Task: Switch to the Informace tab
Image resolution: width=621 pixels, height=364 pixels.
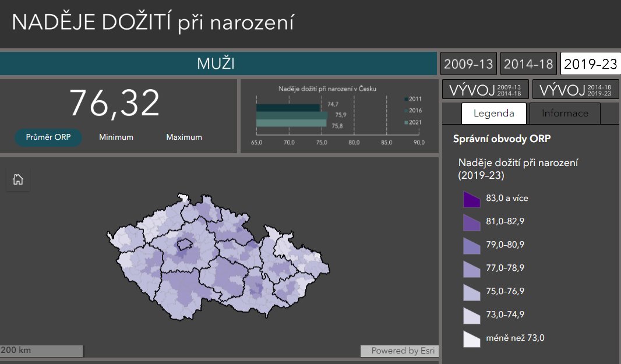Action: point(564,113)
